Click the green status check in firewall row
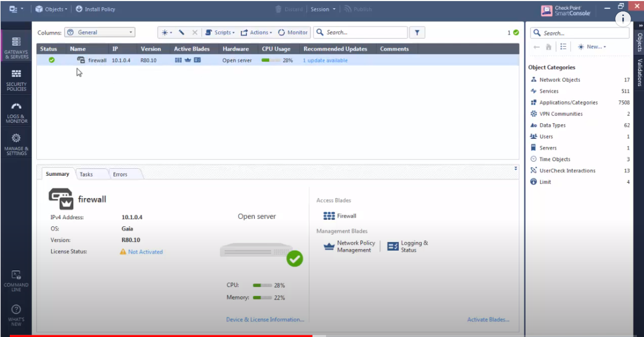Screen dimensions: 644x337 52,60
